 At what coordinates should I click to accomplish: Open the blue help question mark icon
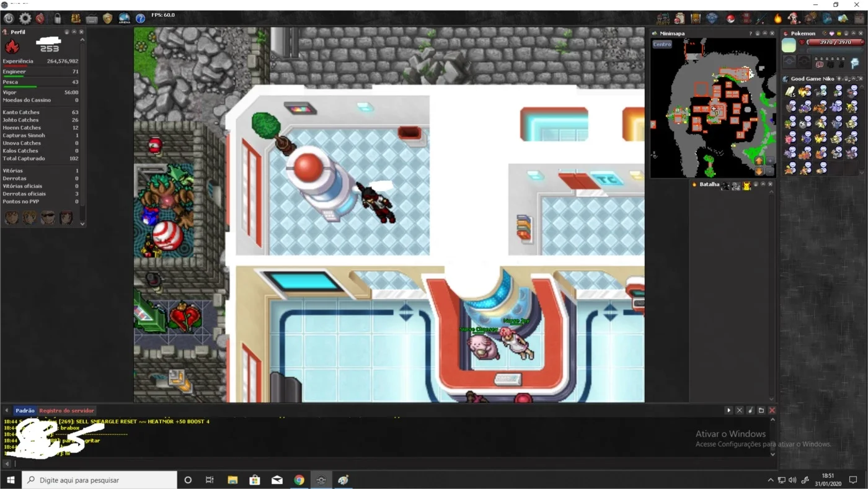pos(141,19)
